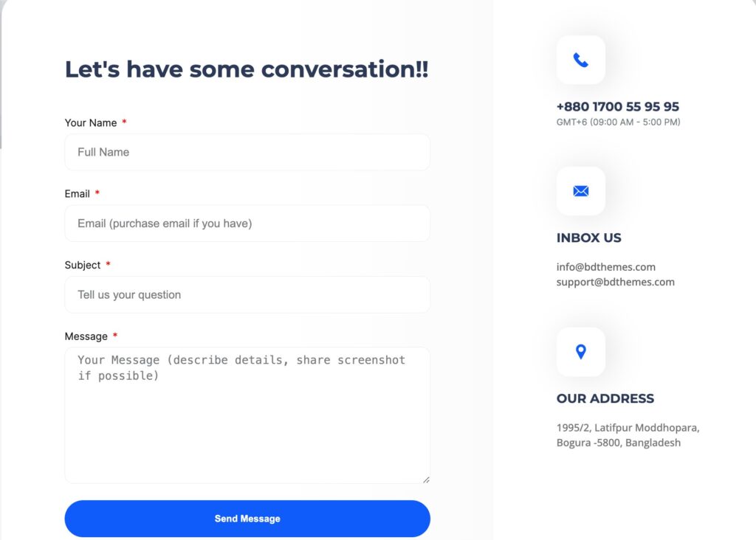Click the Email field label
The image size is (756, 540).
tap(77, 194)
